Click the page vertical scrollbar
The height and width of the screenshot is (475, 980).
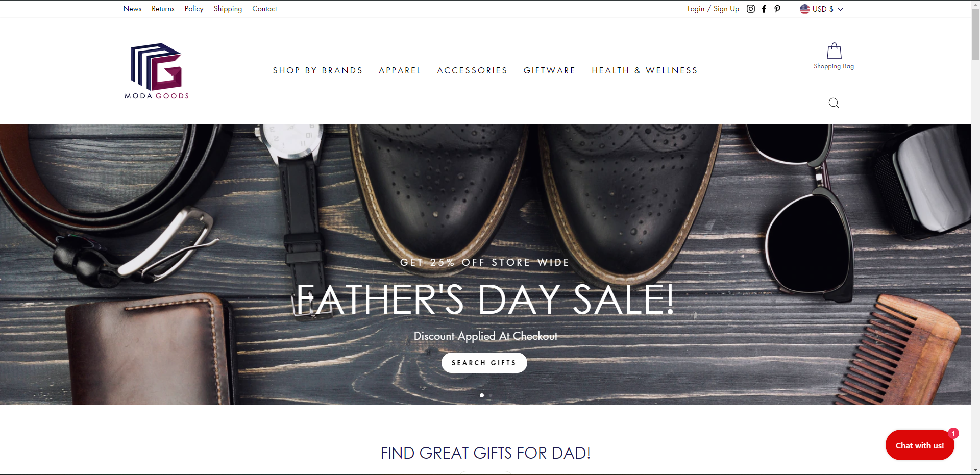point(975,237)
